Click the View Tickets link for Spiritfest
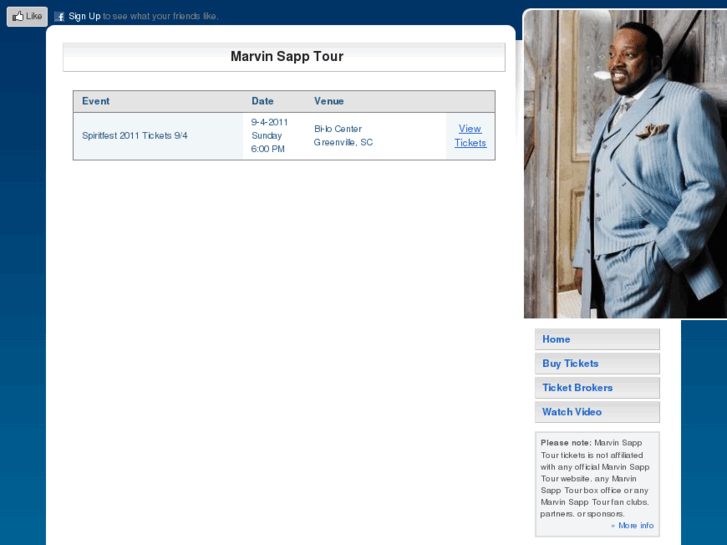The width and height of the screenshot is (727, 545). coord(470,136)
